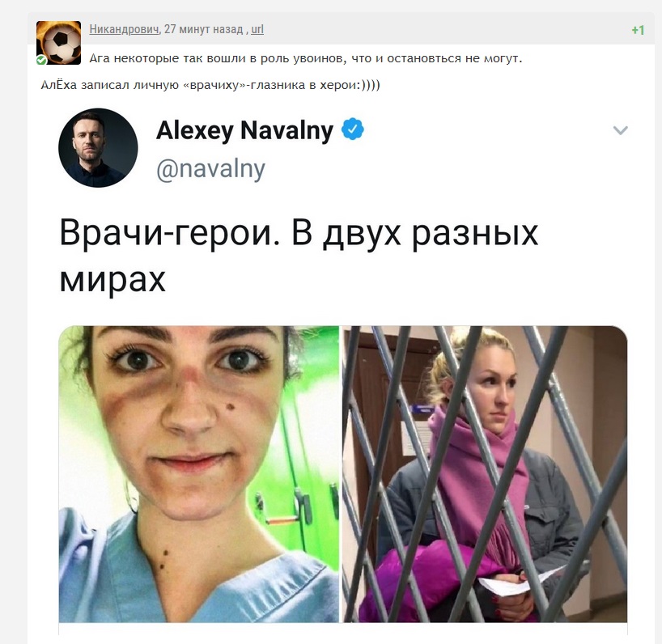Open the @navalny handle

tap(210, 169)
